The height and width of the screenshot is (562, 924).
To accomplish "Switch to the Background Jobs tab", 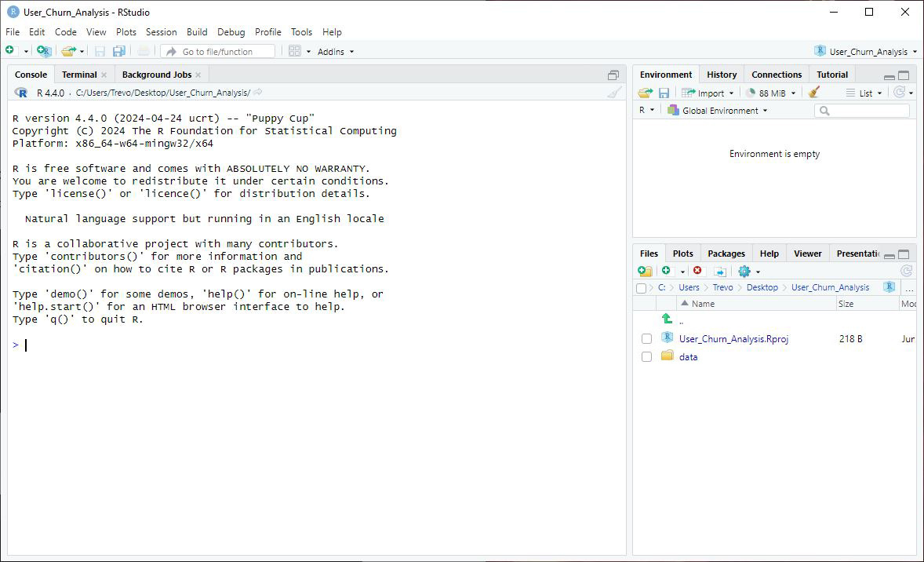I will (157, 75).
